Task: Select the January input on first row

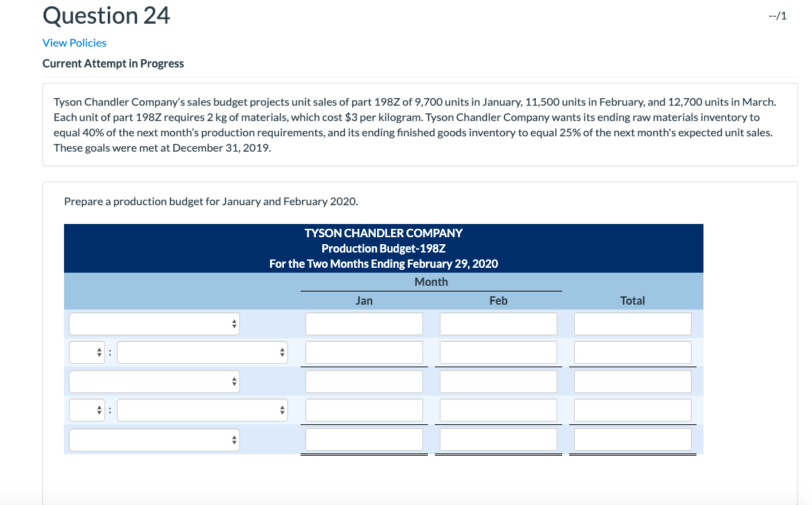Action: point(364,323)
